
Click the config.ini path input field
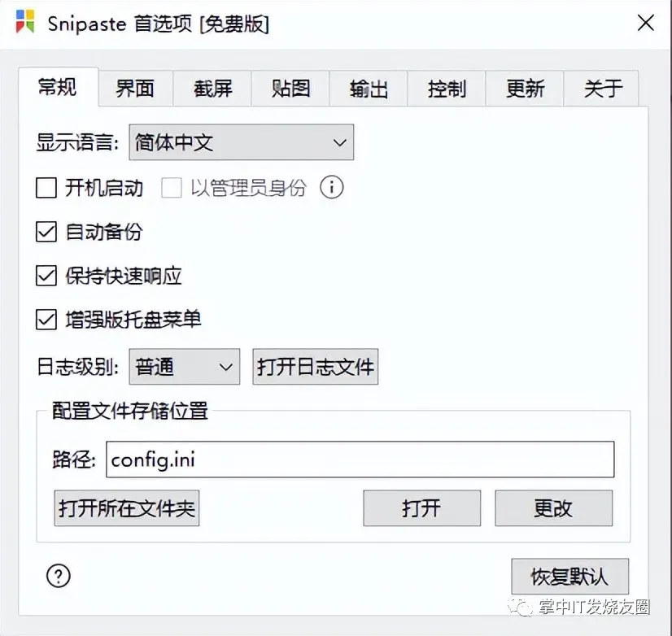coord(358,460)
